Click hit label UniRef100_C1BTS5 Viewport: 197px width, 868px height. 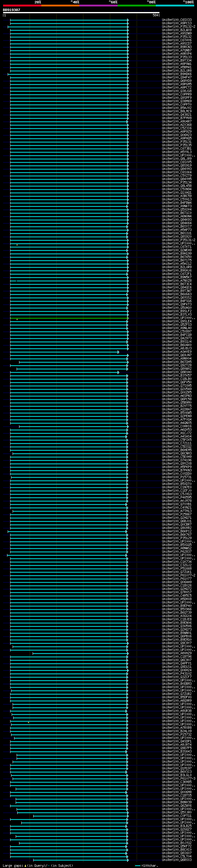(x=177, y=796)
